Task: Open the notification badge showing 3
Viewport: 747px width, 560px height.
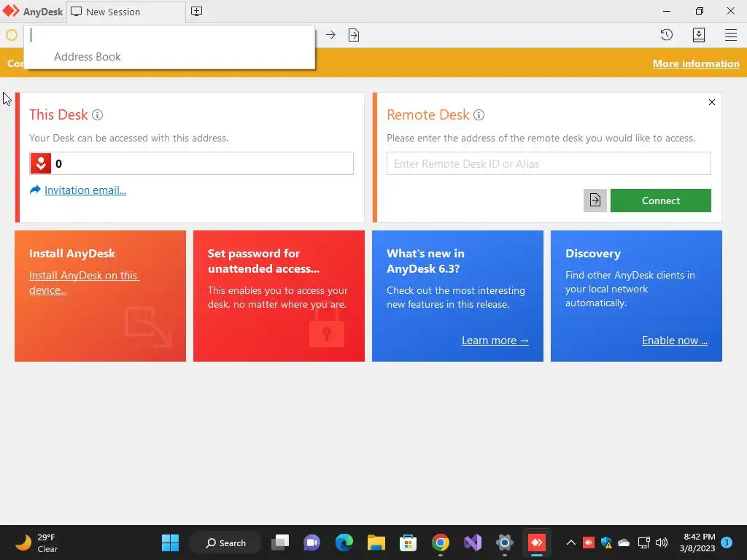Action: [727, 542]
